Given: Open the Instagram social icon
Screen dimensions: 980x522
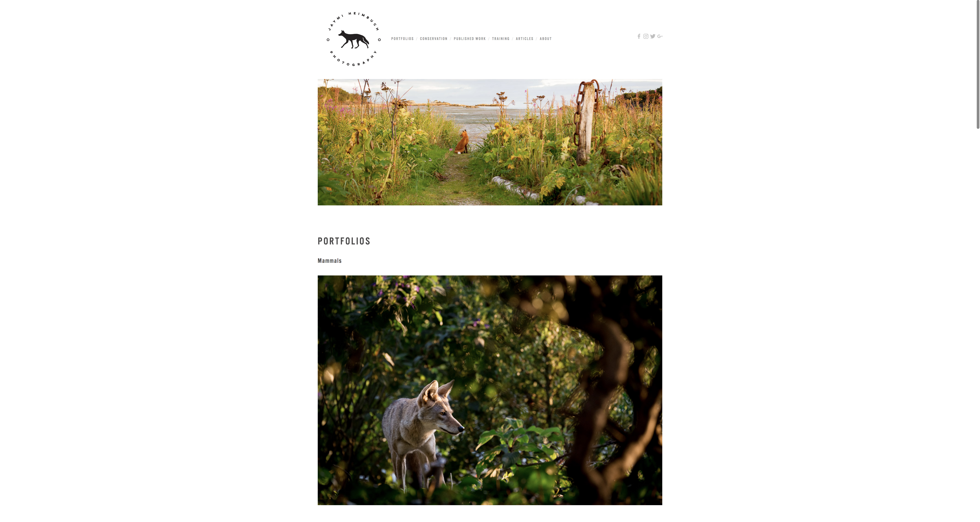Looking at the screenshot, I should pos(646,37).
